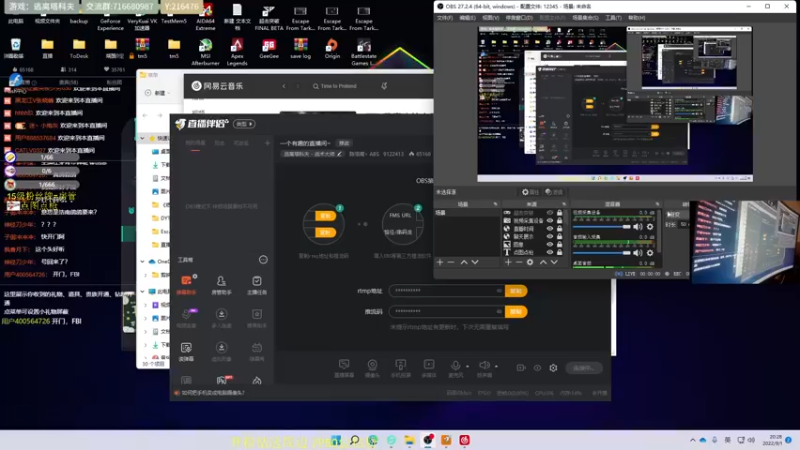Open settings gear for first mixer channel

click(650, 227)
